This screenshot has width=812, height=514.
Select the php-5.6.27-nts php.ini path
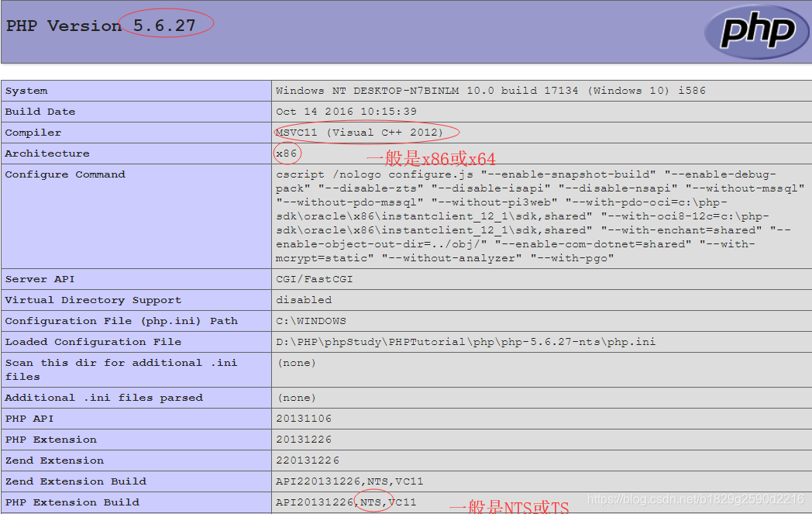[466, 342]
